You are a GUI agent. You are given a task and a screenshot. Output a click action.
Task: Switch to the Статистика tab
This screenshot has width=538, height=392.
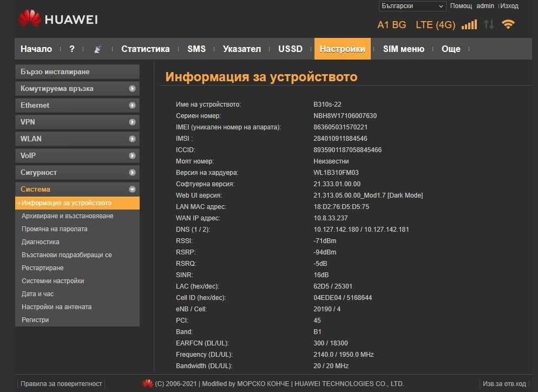coord(146,49)
